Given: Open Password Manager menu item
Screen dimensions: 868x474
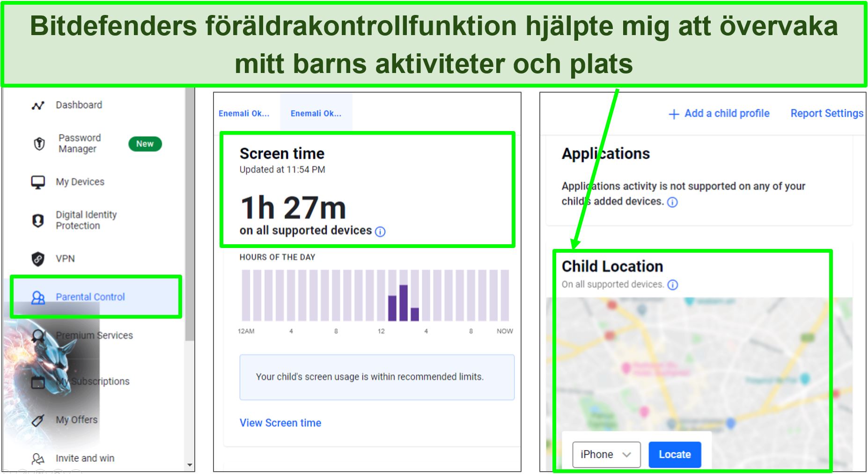Looking at the screenshot, I should (x=80, y=143).
